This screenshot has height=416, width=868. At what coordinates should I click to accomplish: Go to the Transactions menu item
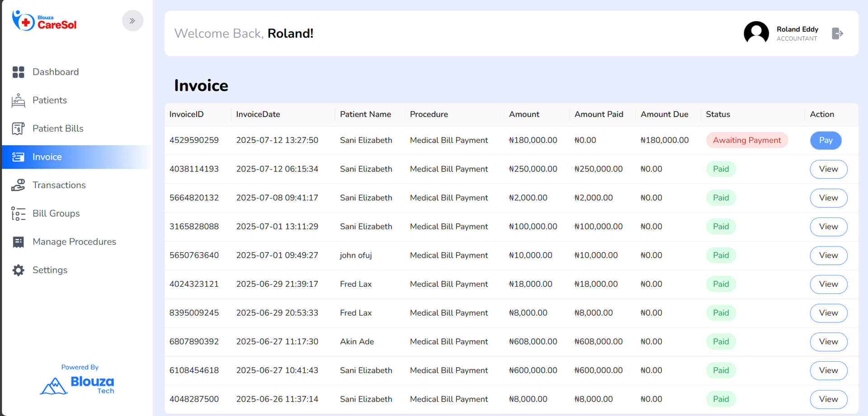point(59,185)
